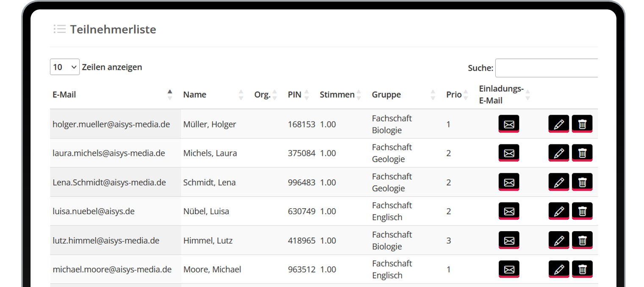Click the pencil icon for Holger Müller
The width and height of the screenshot is (644, 287).
click(559, 124)
